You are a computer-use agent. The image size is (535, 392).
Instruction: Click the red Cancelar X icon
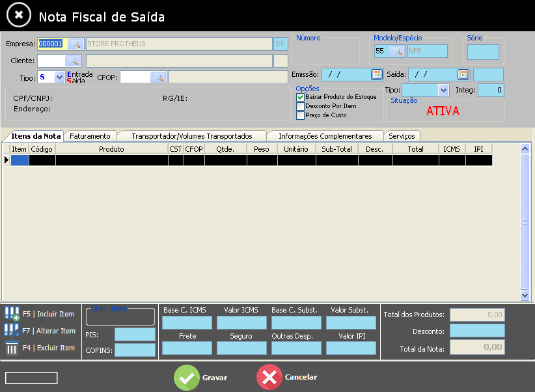(269, 377)
